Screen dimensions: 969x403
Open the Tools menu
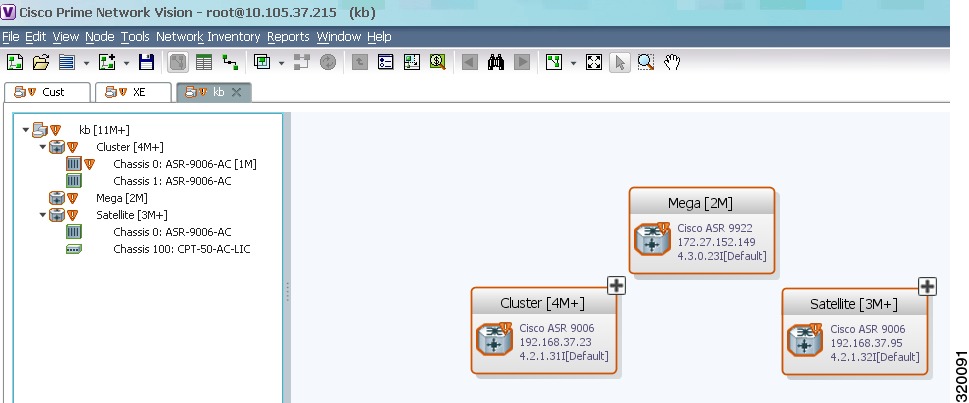point(135,37)
